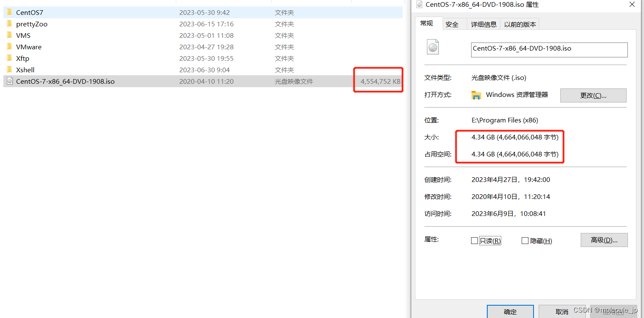Click the 文件夹 type cell of Xshell row
The image size is (644, 318).
click(x=284, y=70)
